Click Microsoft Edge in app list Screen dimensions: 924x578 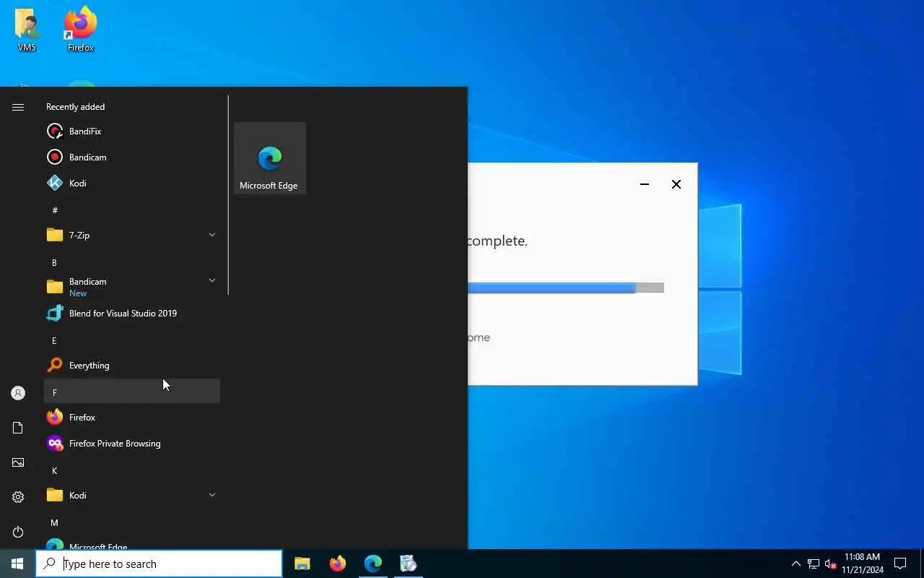tap(132, 543)
